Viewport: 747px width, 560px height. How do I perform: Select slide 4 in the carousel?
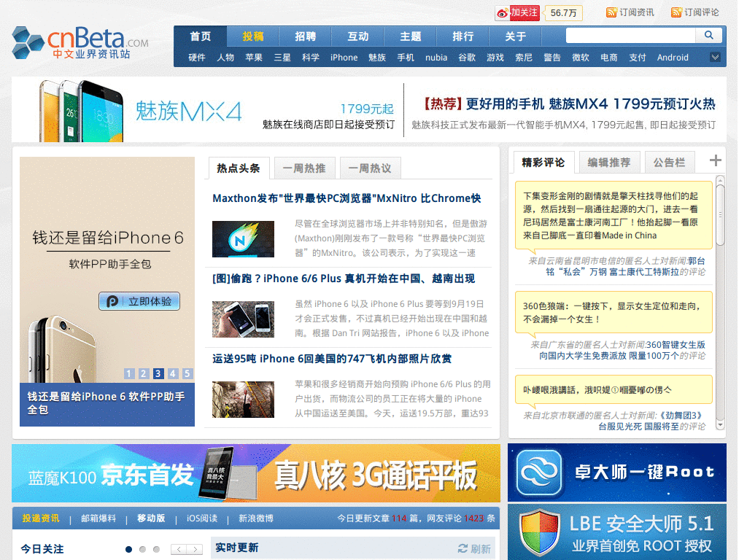point(173,373)
